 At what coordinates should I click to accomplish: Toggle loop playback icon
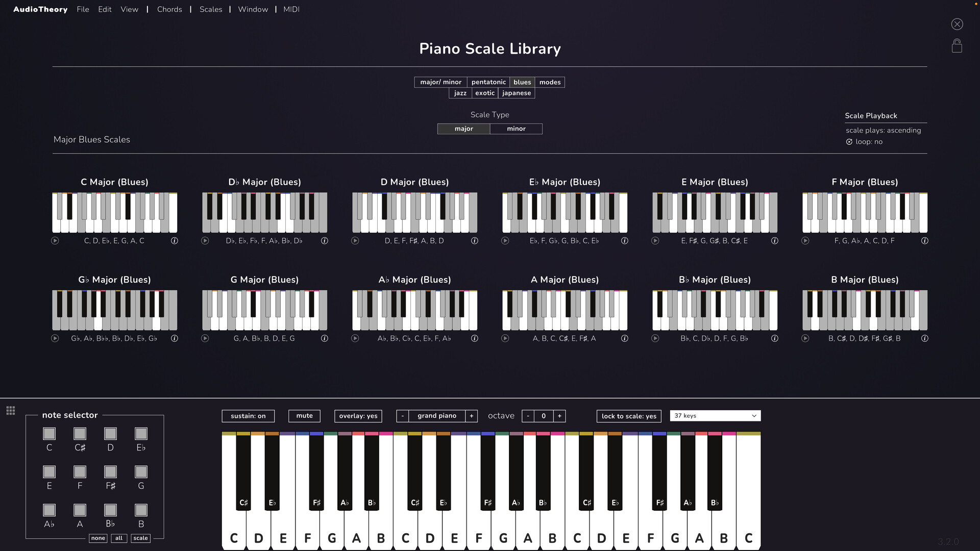click(x=849, y=142)
